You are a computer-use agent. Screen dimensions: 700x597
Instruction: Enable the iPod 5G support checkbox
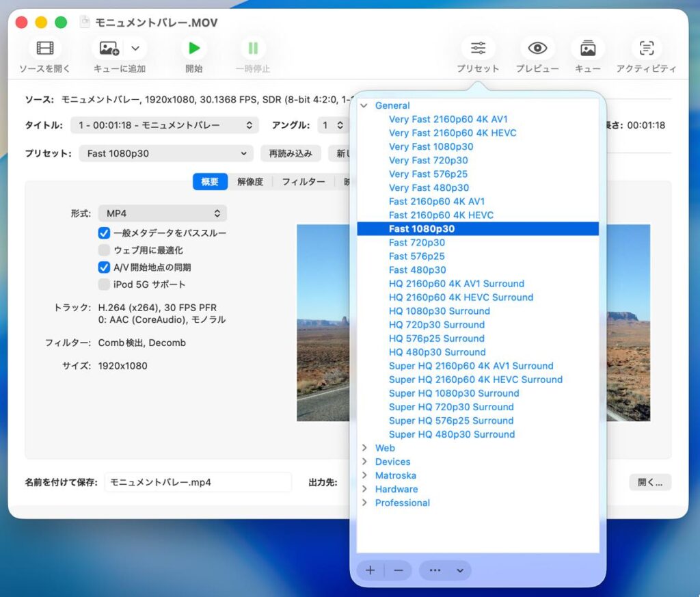[104, 284]
